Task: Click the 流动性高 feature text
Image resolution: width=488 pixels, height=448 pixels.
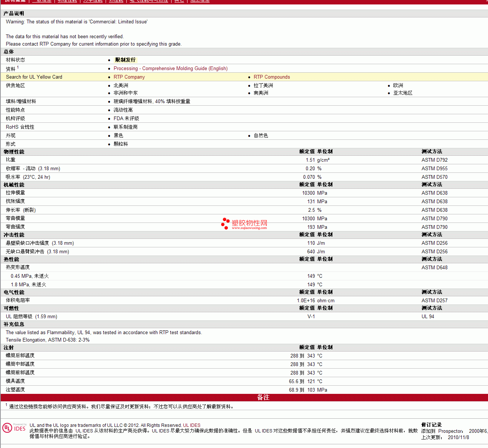Action: pyautogui.click(x=123, y=110)
